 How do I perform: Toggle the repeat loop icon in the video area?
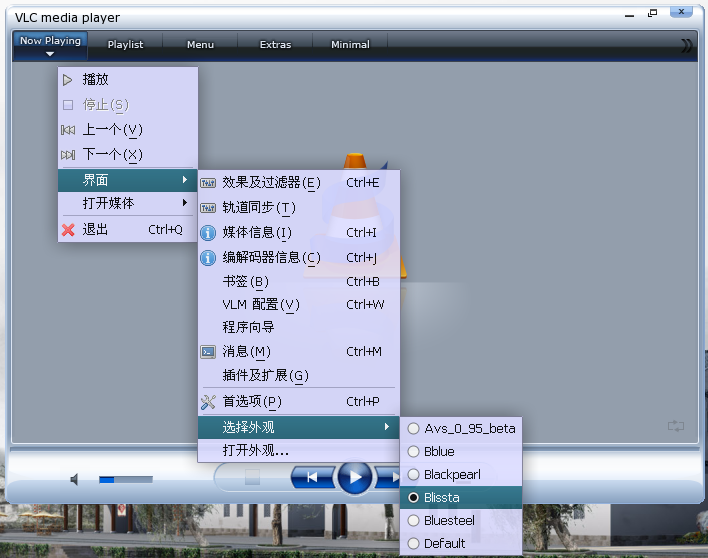676,426
